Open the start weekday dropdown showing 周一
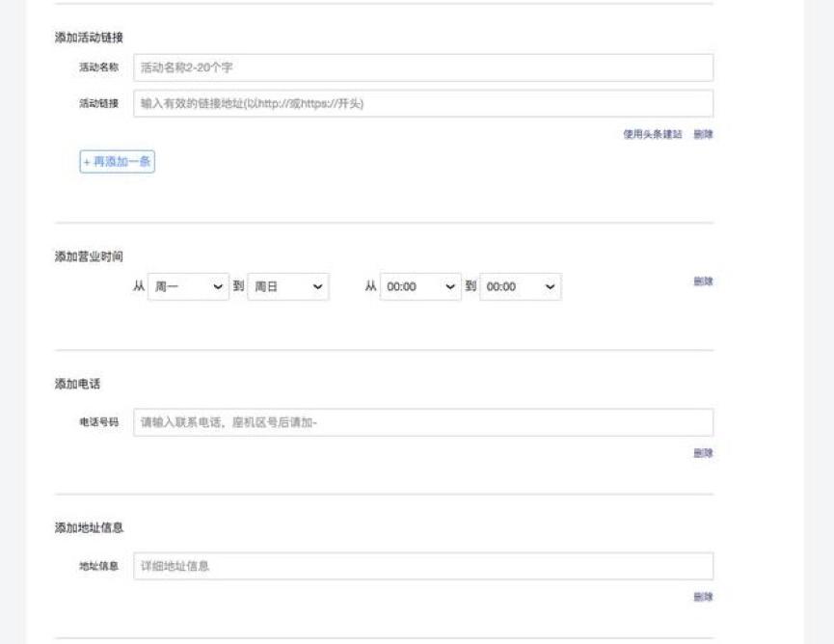 point(189,286)
